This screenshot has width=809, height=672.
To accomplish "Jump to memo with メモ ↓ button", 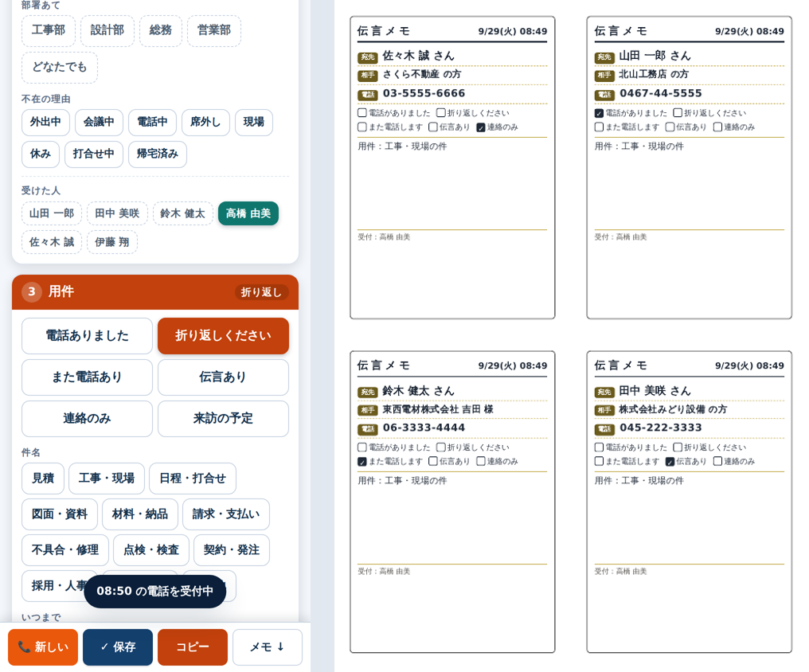I will click(268, 647).
